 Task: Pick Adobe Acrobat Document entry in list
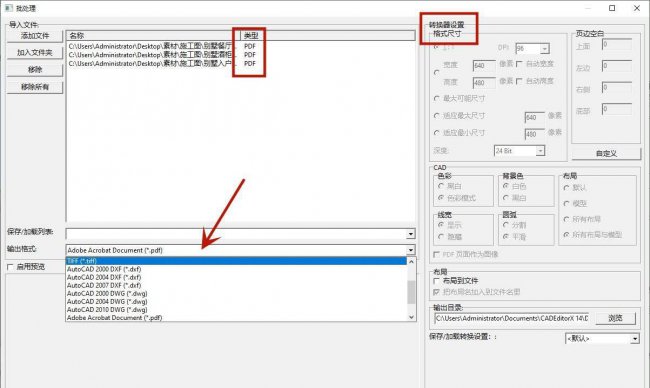point(236,318)
